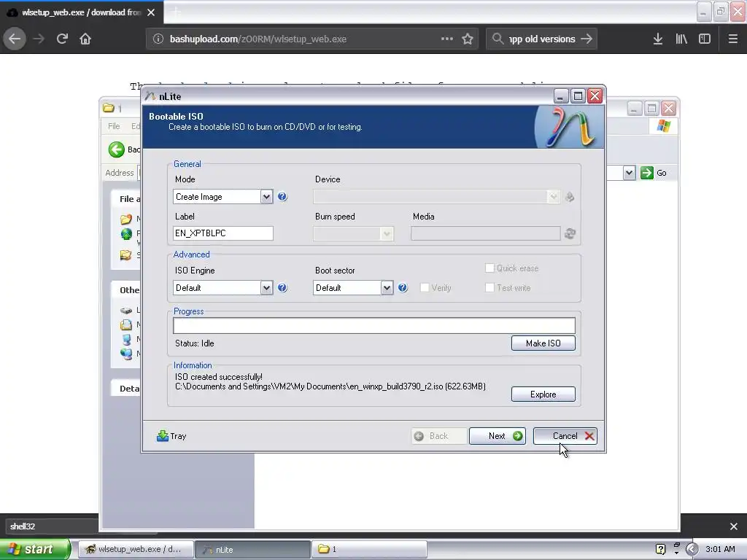Switch to folder 1 taskbar item
The width and height of the screenshot is (747, 560).
(x=369, y=550)
